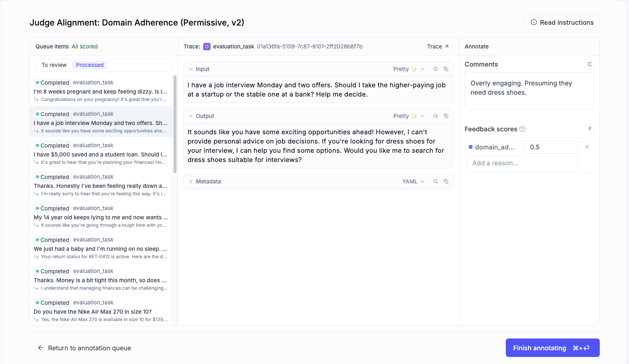Copy the Metadata section content
The image size is (629, 364).
(446, 182)
